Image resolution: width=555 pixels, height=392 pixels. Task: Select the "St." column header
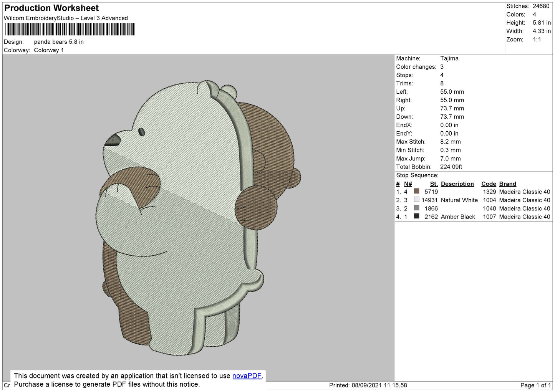pyautogui.click(x=434, y=184)
